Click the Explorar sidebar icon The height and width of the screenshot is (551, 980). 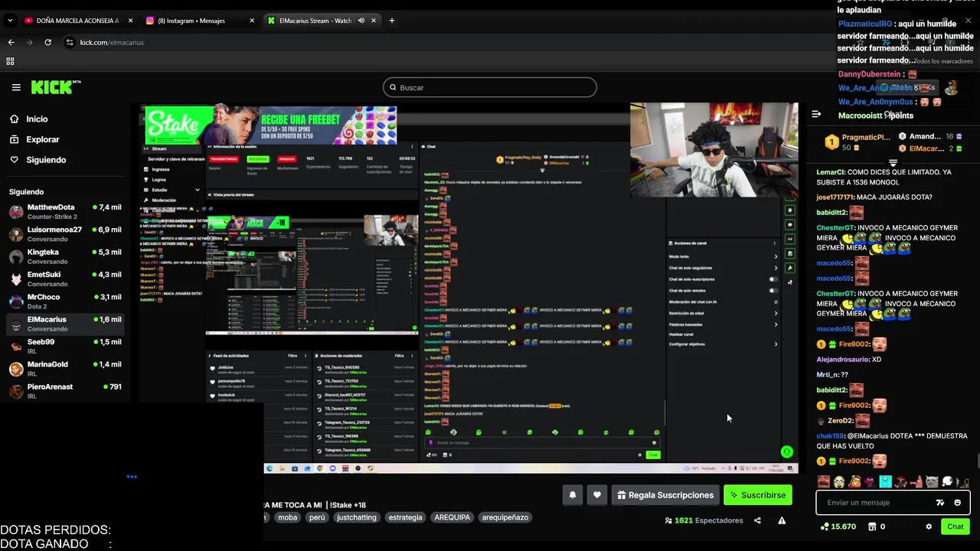pos(15,139)
